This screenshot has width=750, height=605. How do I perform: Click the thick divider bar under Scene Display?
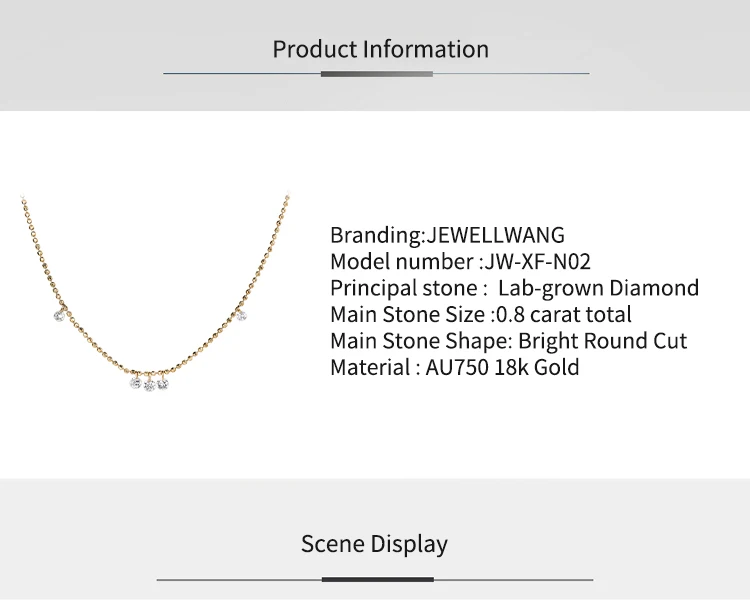point(378,580)
